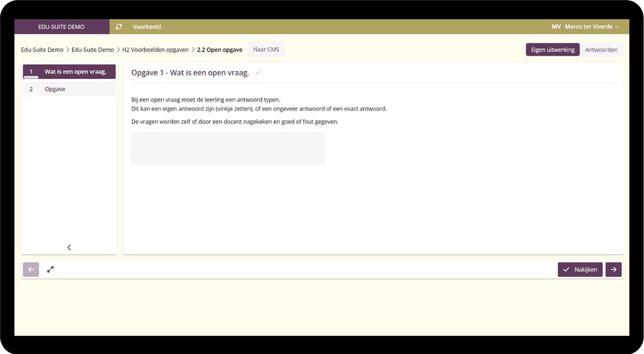Open the Marco ter Voorde user menu
644x354 pixels.
(590, 27)
